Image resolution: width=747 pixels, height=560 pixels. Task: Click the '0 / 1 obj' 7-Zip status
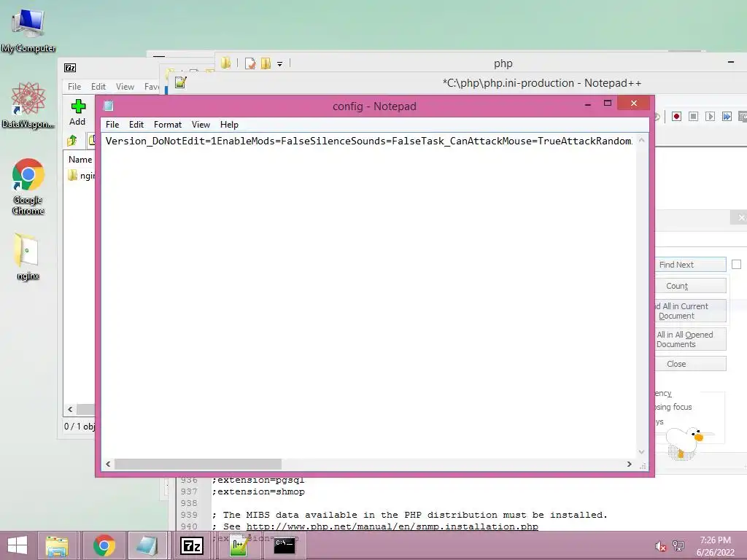click(x=79, y=426)
